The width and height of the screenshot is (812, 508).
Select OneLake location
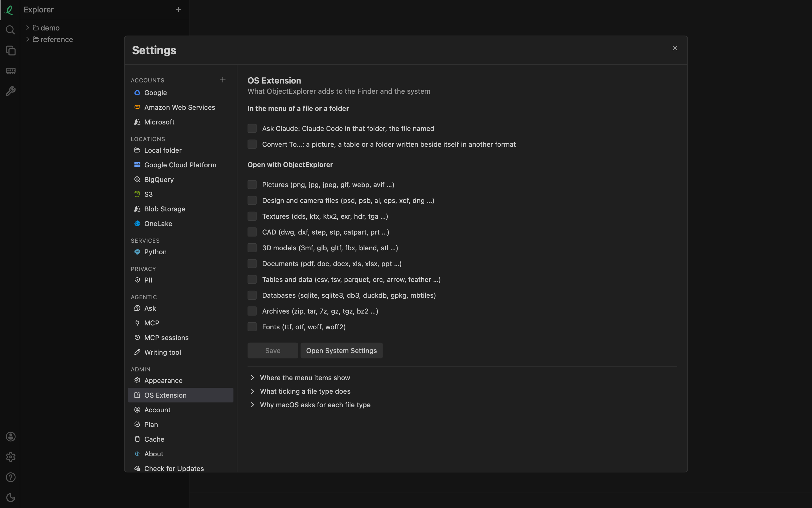pyautogui.click(x=180, y=224)
